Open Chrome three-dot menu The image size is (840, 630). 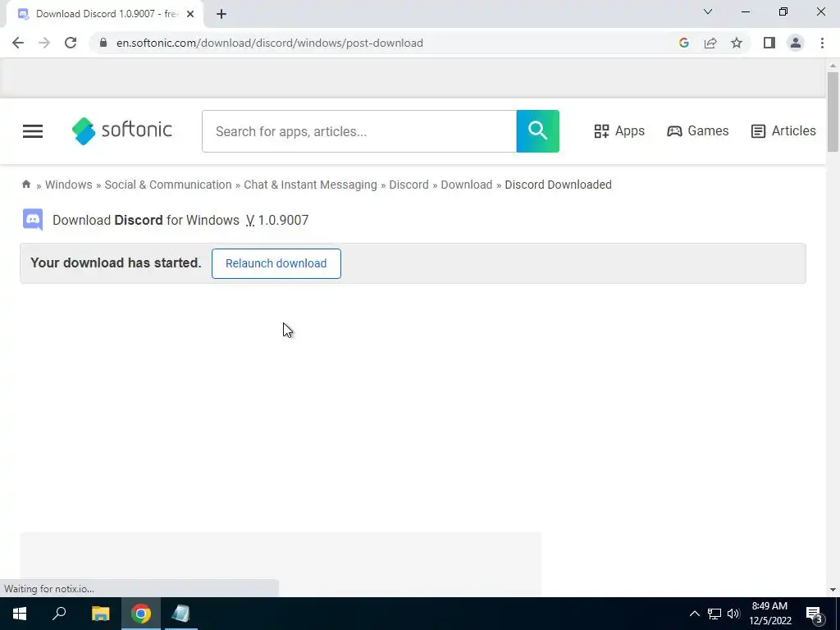tap(822, 43)
